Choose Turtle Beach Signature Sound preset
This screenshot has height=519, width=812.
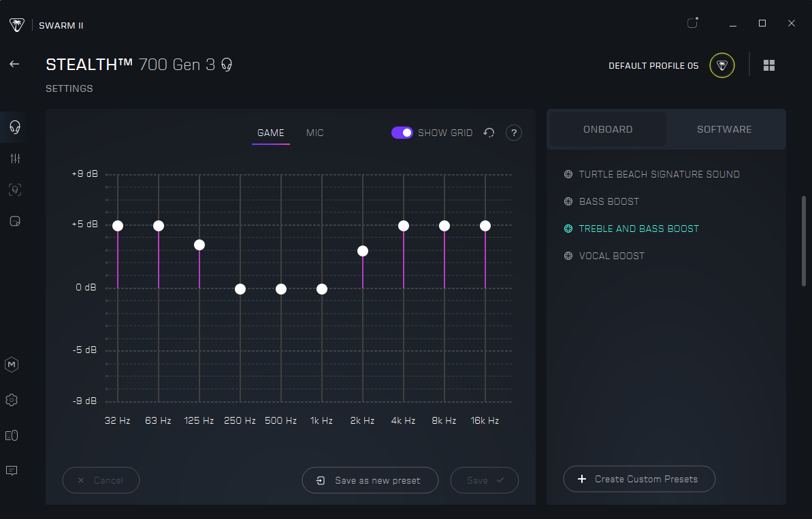tap(659, 174)
